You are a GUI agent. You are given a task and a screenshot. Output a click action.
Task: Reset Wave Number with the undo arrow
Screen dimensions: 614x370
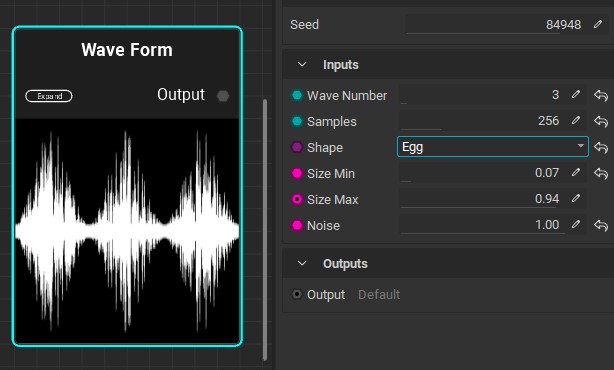click(601, 95)
